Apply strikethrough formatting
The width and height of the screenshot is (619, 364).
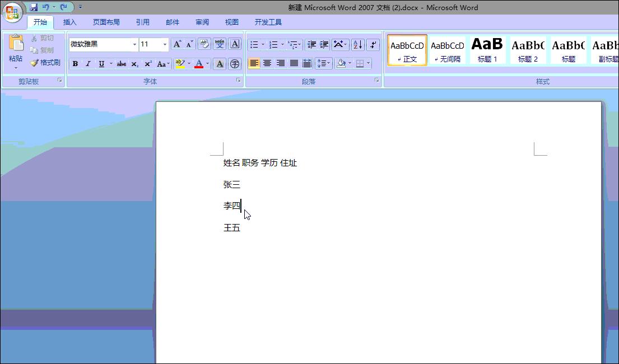click(x=122, y=63)
